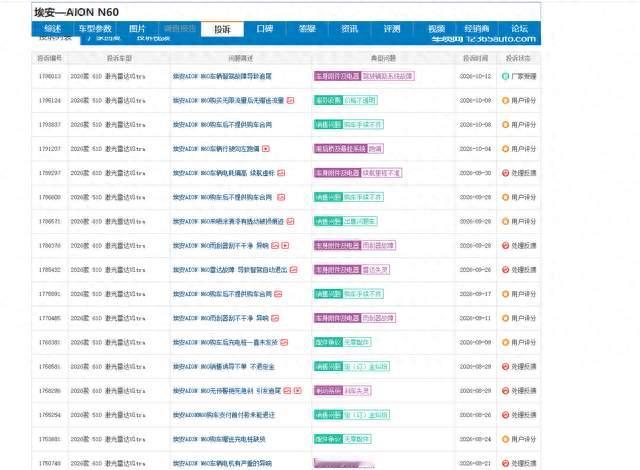Viewport: 640px width, 470px height.
Task: Open the 评测 tab
Action: pos(392,29)
